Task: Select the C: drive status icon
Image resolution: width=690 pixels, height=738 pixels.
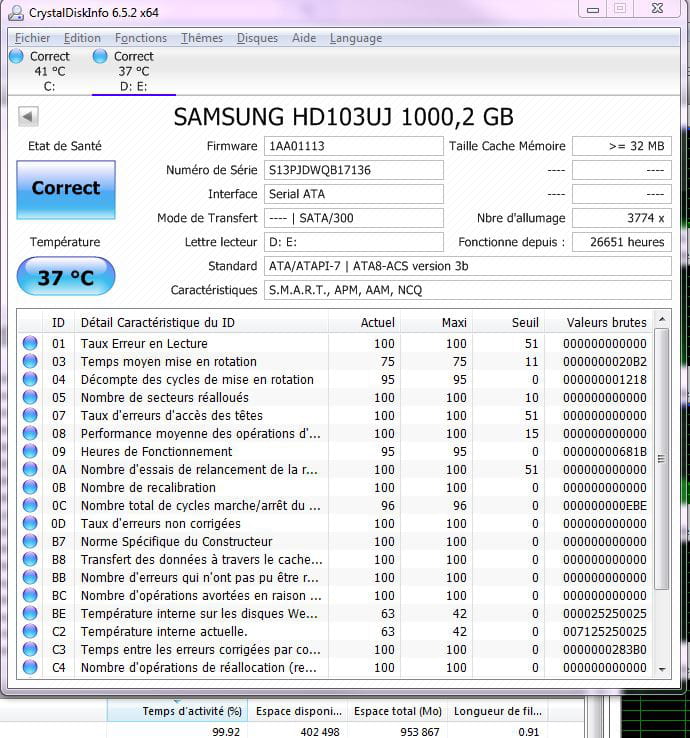Action: click(x=15, y=57)
